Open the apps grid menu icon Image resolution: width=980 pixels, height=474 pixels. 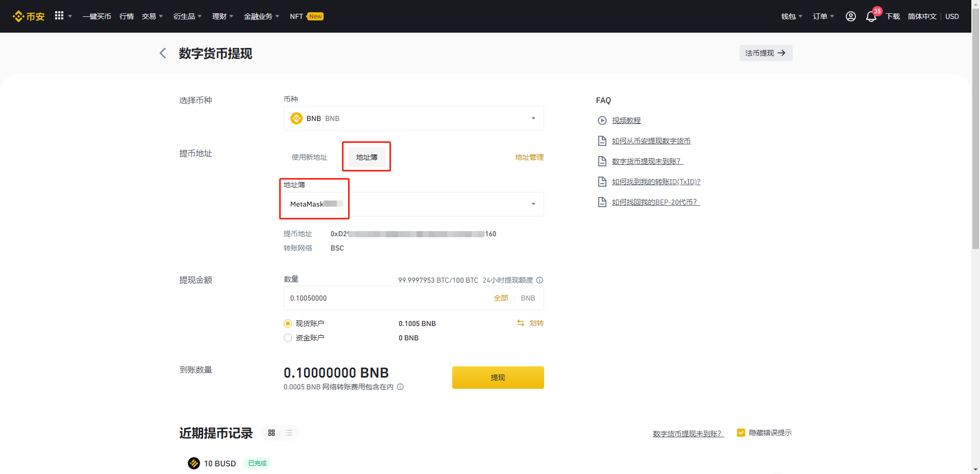pyautogui.click(x=59, y=16)
